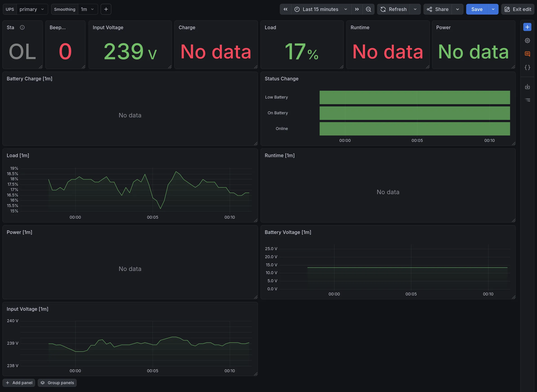
Task: Click the export download icon in sidebar
Action: pyautogui.click(x=527, y=87)
